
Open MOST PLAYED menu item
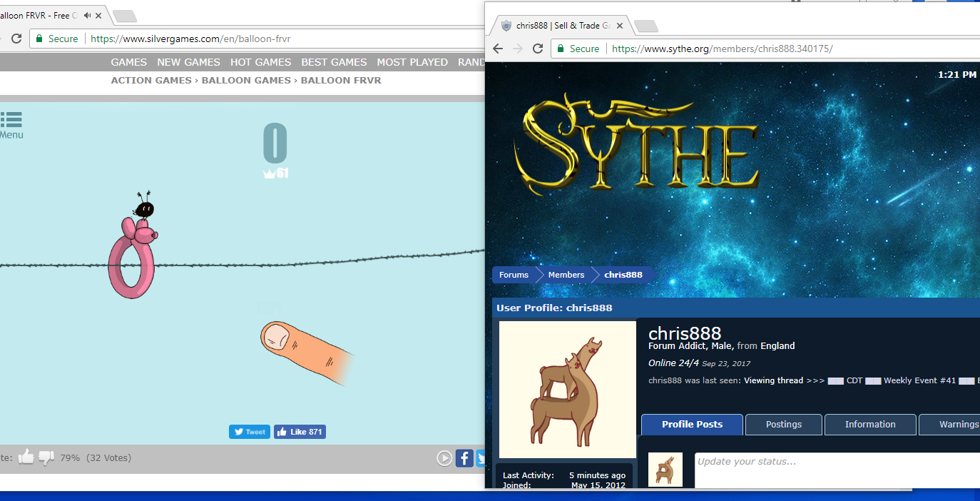point(412,62)
